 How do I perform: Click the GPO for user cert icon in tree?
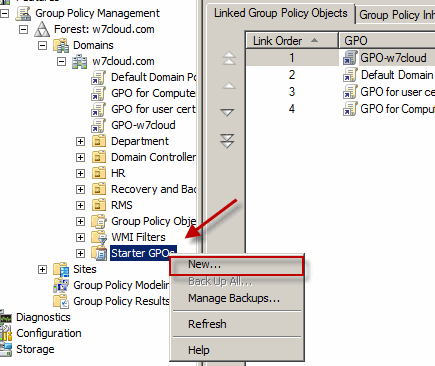point(99,109)
